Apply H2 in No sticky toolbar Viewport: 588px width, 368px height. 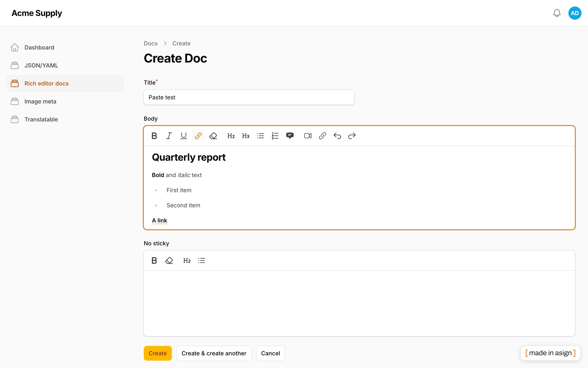pyautogui.click(x=187, y=261)
